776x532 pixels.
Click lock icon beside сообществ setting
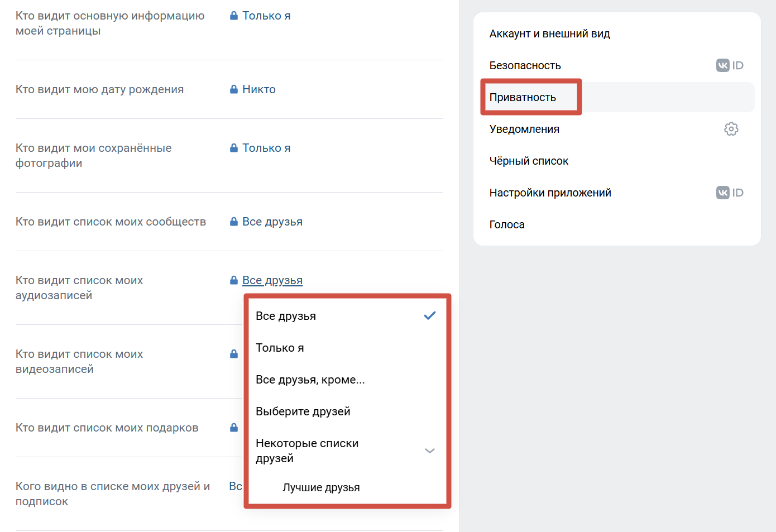234,222
